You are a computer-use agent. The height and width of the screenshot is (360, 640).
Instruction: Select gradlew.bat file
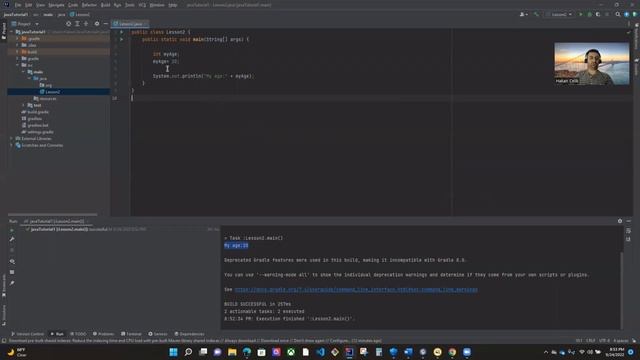pos(35,125)
